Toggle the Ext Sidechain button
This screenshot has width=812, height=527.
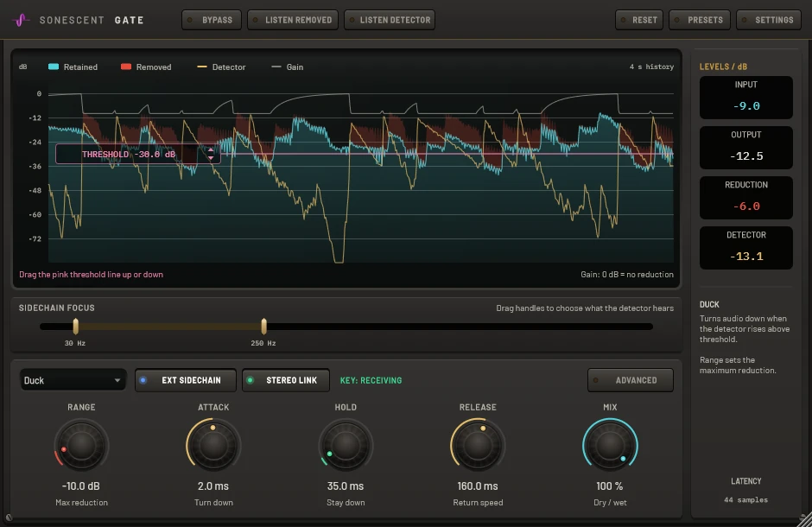[x=186, y=380]
